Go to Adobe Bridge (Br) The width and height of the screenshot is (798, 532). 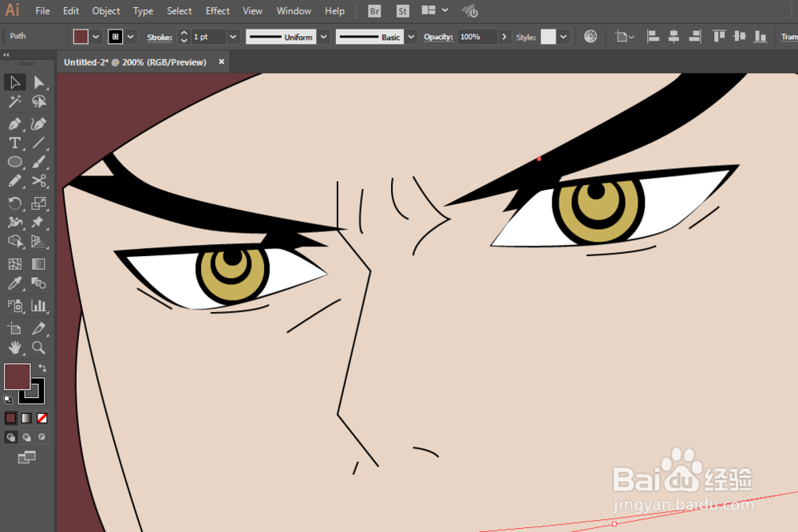(x=374, y=10)
